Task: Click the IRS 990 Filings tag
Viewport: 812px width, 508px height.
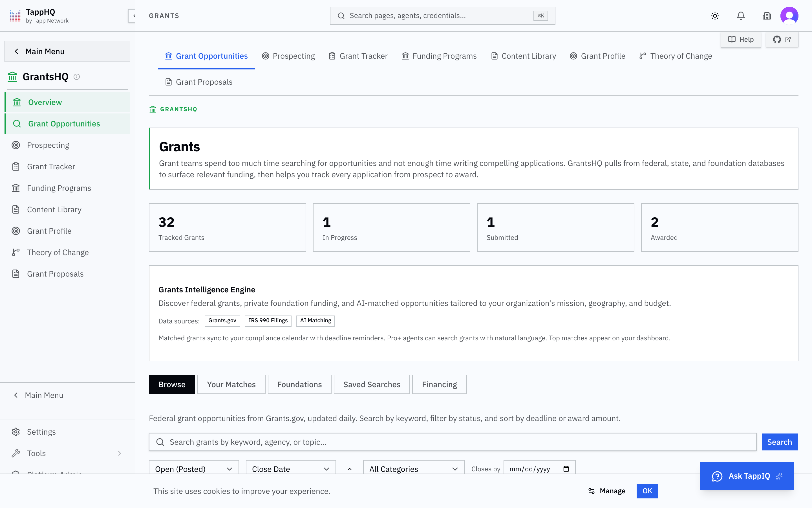Action: click(268, 321)
